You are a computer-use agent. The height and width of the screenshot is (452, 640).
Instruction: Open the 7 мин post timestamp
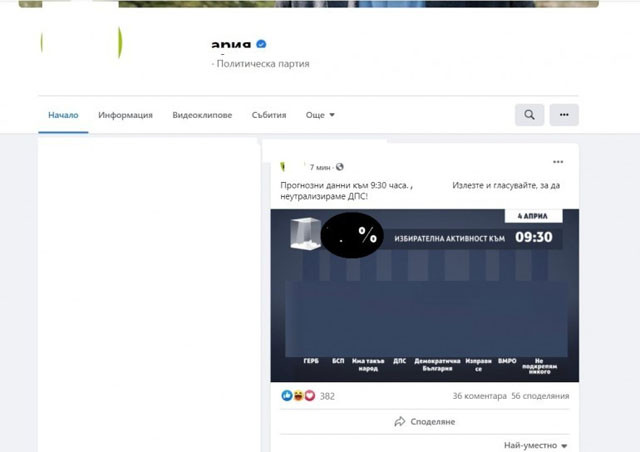coord(320,167)
